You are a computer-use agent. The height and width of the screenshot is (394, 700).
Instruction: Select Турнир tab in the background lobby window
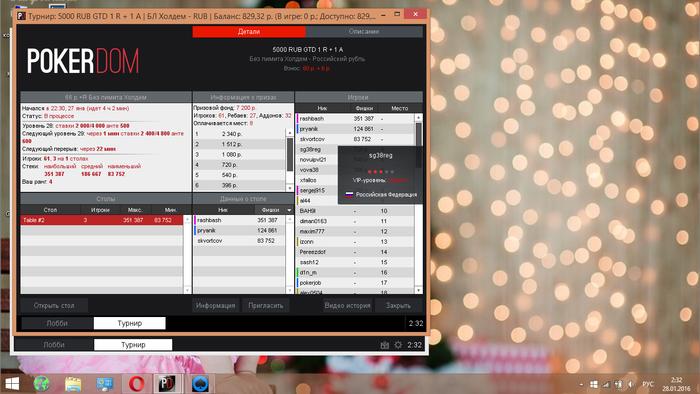(x=133, y=344)
